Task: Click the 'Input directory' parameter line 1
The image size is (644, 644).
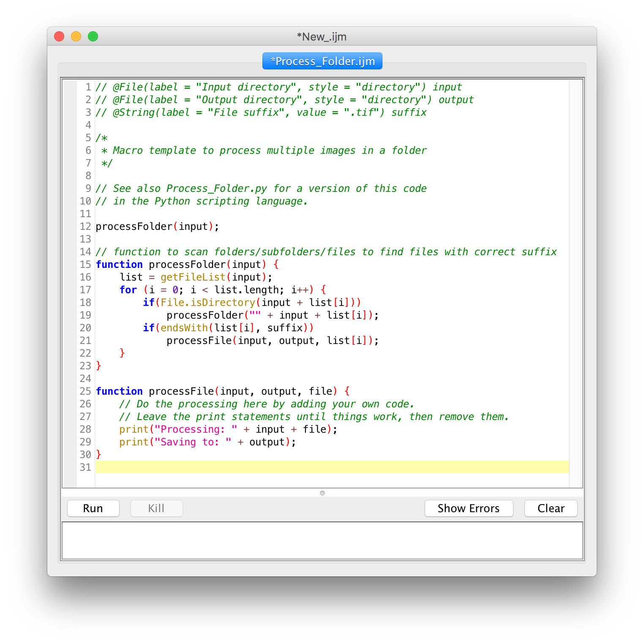Action: coord(279,87)
